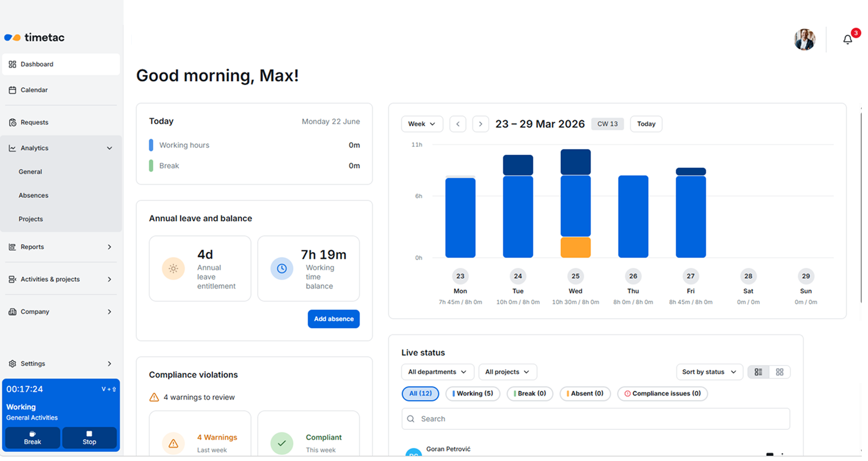Expand the Reports section arrow
868x461 pixels.
tap(110, 247)
